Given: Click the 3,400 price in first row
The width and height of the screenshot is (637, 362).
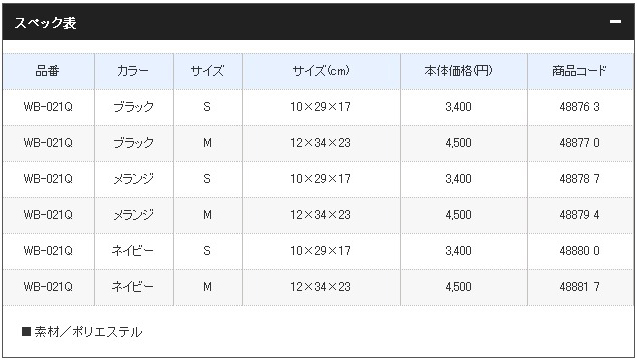Looking at the screenshot, I should (x=458, y=107).
